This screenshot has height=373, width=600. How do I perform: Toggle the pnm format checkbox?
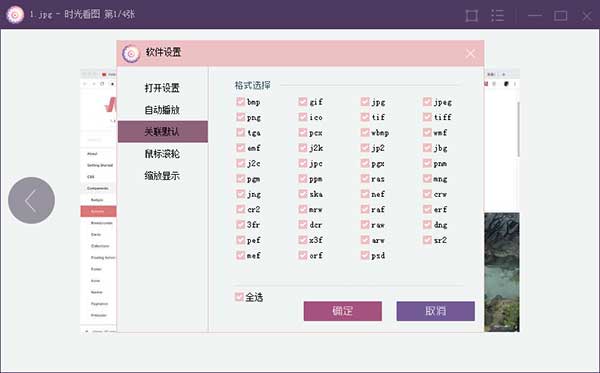[x=427, y=163]
